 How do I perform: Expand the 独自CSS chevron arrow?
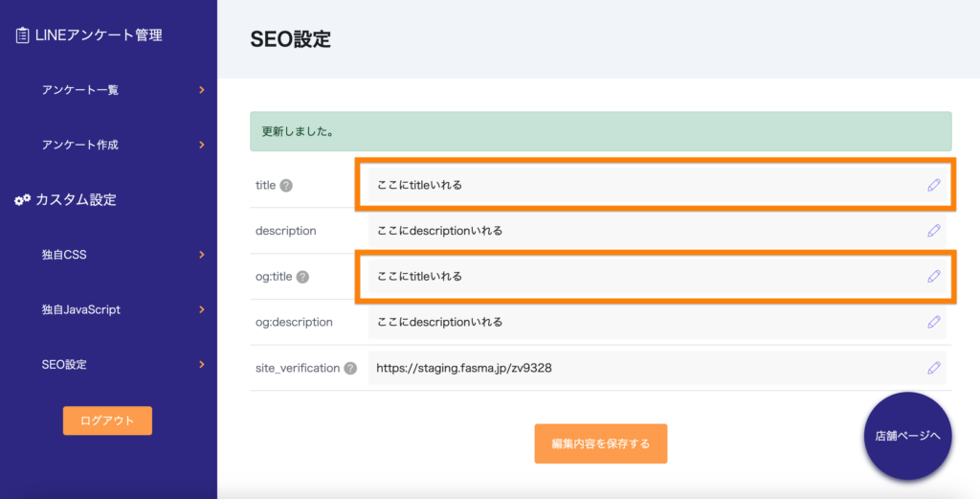(201, 255)
